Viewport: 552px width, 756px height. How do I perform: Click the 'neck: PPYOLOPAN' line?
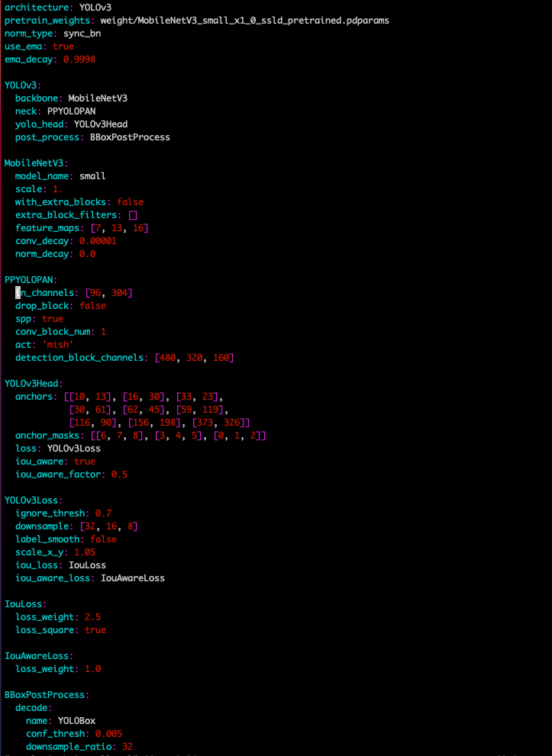point(55,111)
